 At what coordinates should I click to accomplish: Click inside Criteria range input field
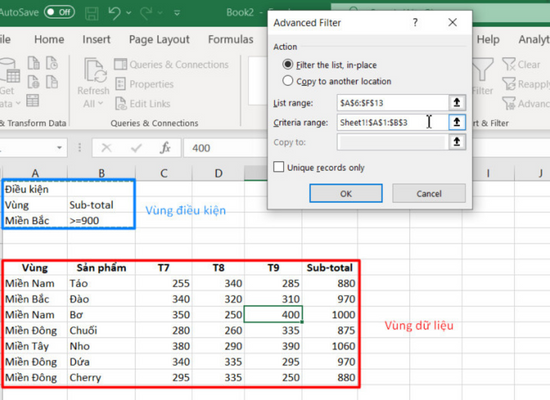[x=393, y=122]
